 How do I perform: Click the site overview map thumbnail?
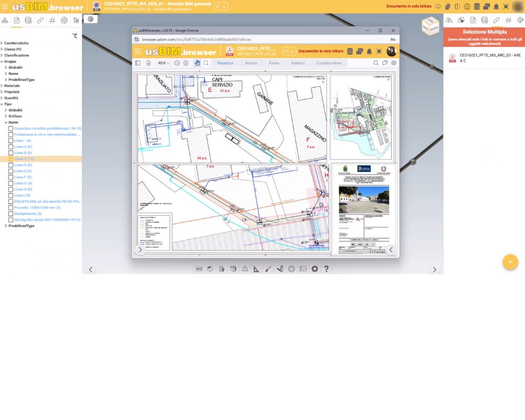click(x=361, y=117)
